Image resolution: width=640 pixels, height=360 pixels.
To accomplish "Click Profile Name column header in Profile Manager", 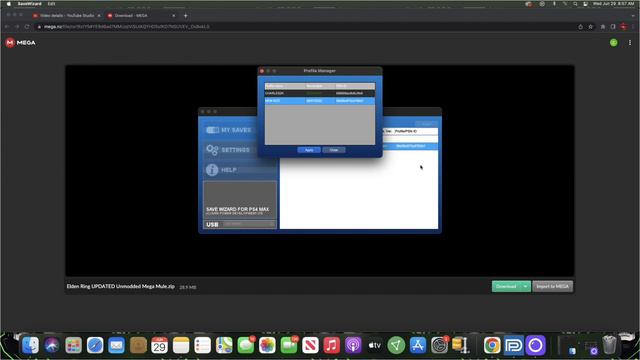I will tap(285, 86).
